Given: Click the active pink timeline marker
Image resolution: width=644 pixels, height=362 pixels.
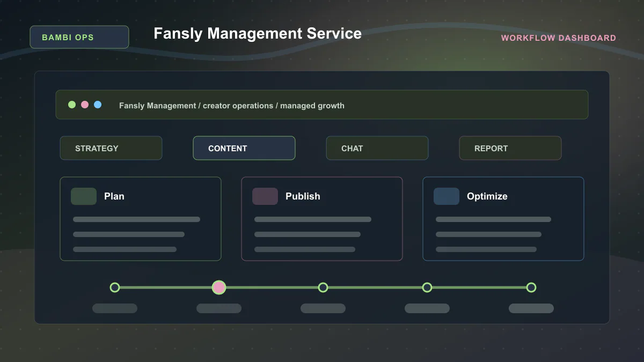Looking at the screenshot, I should (219, 287).
